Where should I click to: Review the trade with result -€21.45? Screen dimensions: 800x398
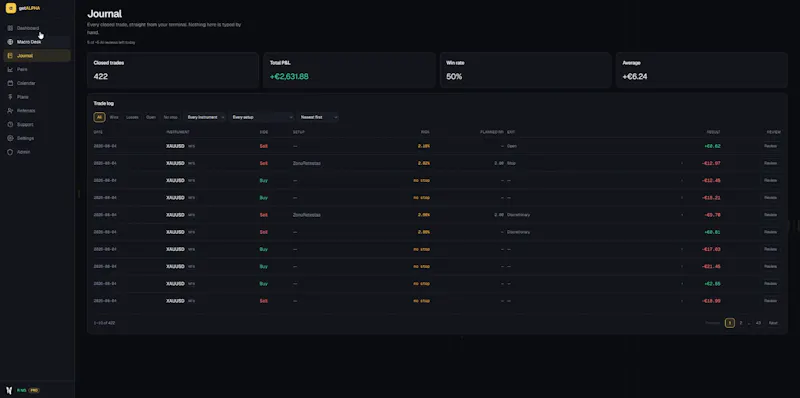click(770, 266)
